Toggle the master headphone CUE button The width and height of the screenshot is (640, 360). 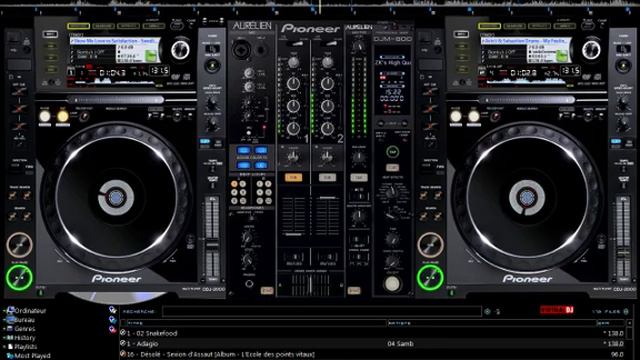pos(358,178)
